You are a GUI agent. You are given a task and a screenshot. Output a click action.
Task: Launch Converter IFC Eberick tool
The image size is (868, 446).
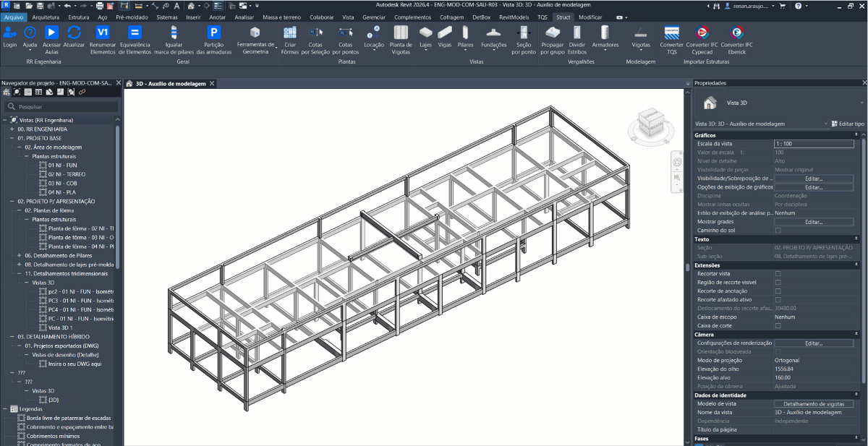[x=736, y=33]
